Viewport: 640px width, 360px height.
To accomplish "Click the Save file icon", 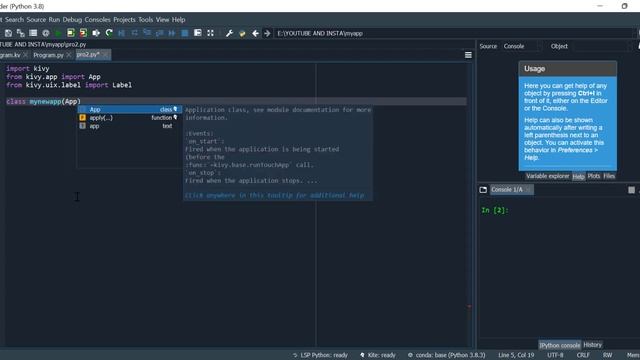I will 8,33.
